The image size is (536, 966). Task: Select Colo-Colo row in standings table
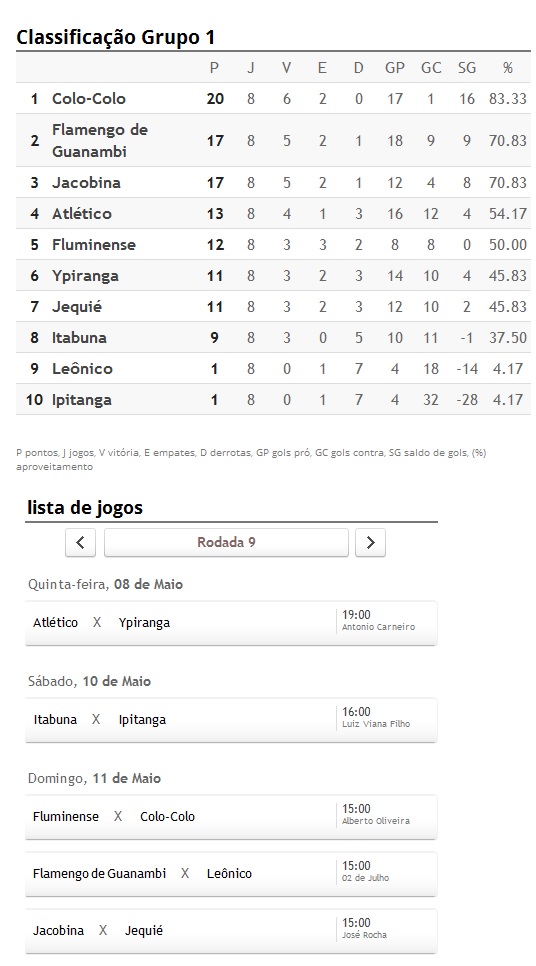pos(273,99)
